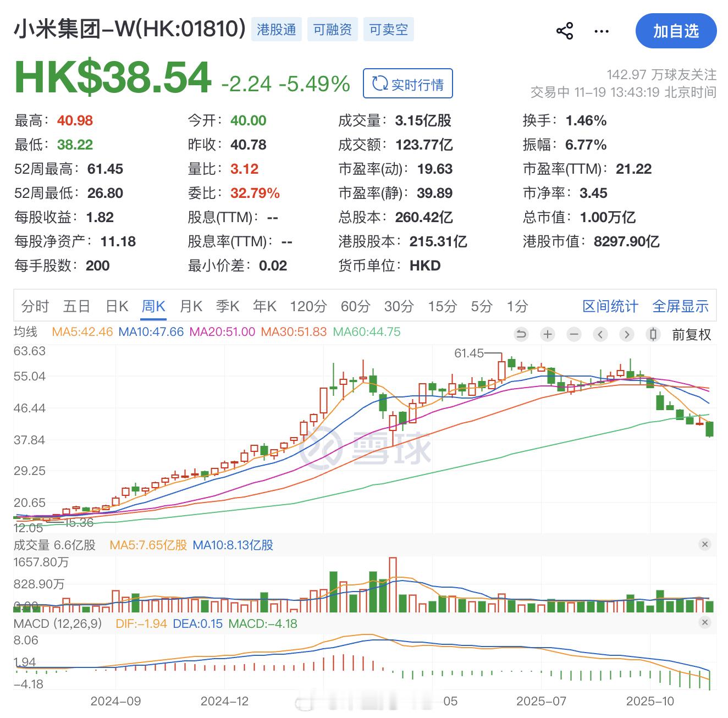Click the stock title 小米集团-W(HK:01810)
Viewport: 728px width, 718px height.
tap(129, 29)
